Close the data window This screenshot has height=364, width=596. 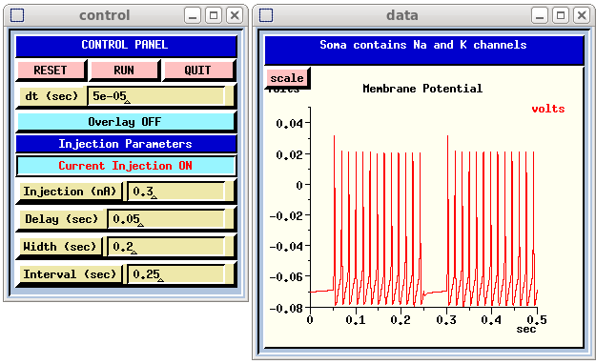pyautogui.click(x=582, y=15)
